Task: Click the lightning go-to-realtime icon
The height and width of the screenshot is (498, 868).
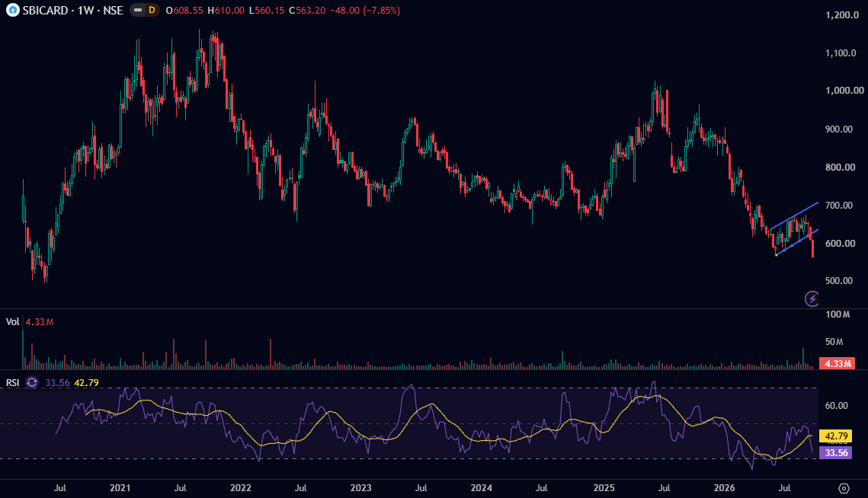Action: click(812, 298)
